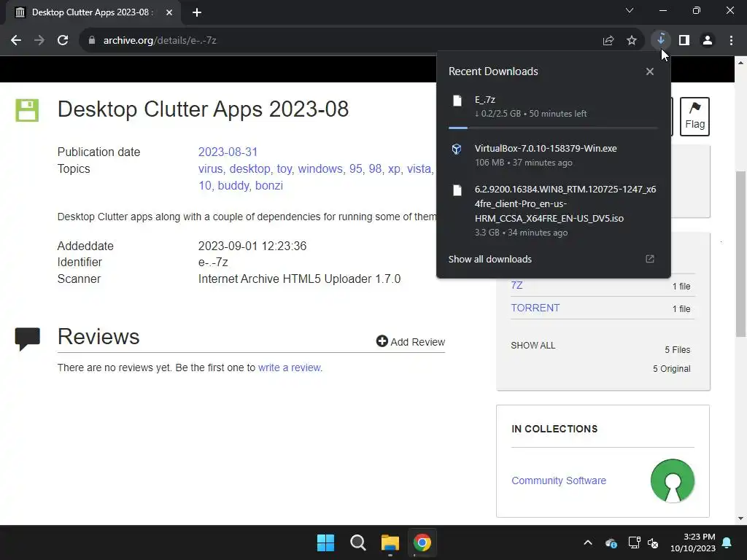This screenshot has height=560, width=747.
Task: Show hidden system tray icons
Action: pyautogui.click(x=588, y=542)
